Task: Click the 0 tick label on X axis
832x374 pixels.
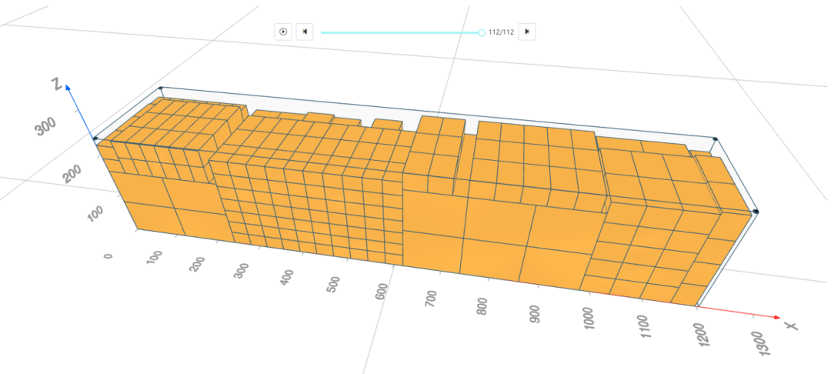Action: (x=108, y=256)
